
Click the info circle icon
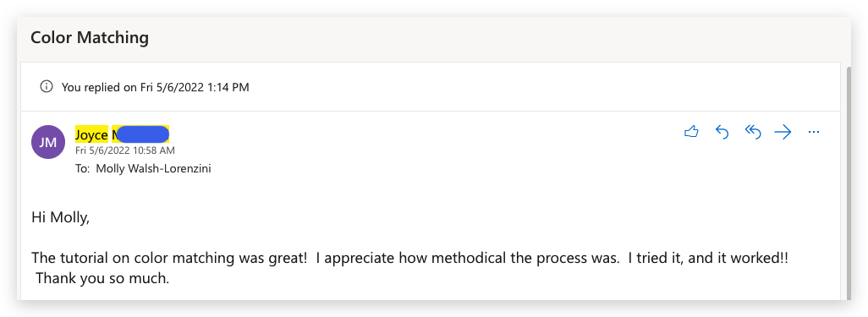click(47, 87)
